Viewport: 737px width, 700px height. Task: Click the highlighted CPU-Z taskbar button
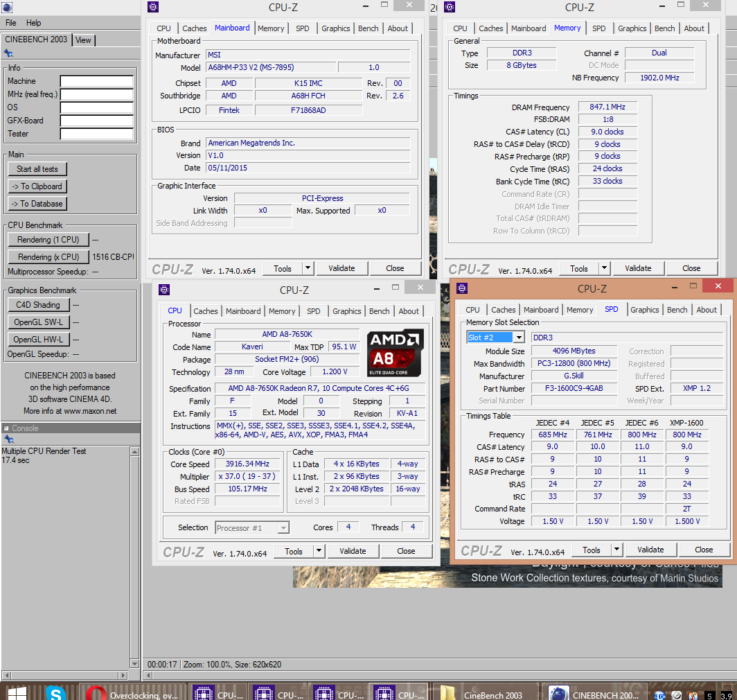point(398,693)
